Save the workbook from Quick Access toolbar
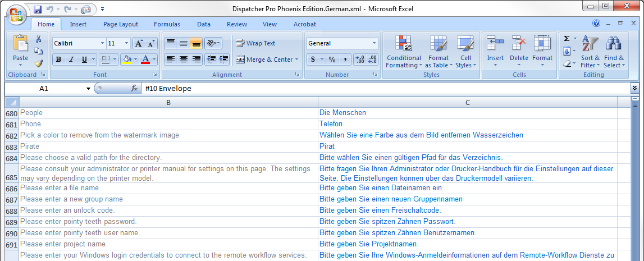The height and width of the screenshot is (261, 644). [x=38, y=8]
